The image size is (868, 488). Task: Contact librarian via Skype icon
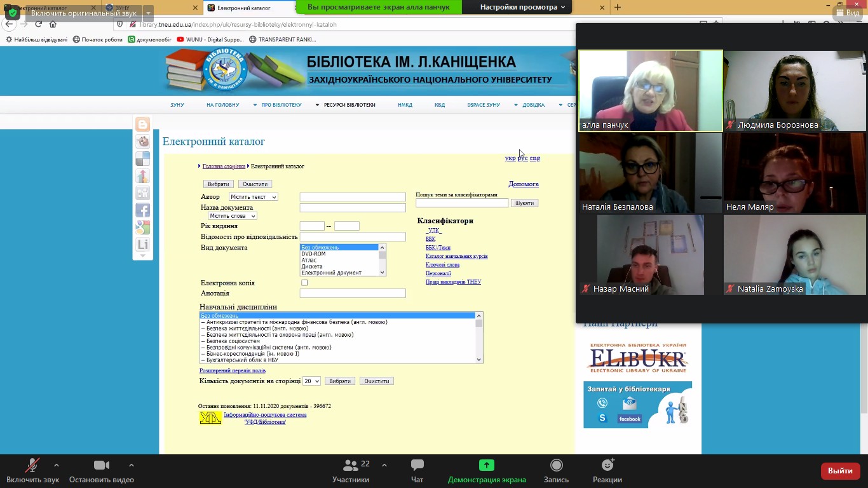point(602,419)
